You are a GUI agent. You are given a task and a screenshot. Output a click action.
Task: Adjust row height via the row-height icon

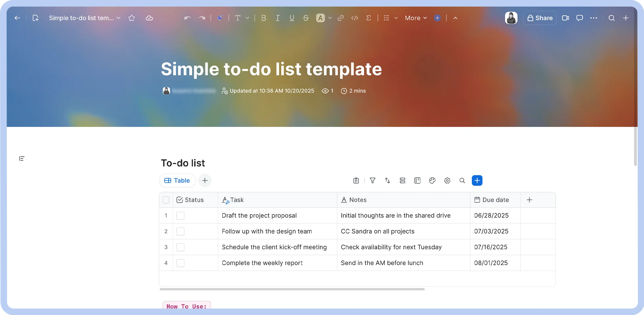click(402, 180)
